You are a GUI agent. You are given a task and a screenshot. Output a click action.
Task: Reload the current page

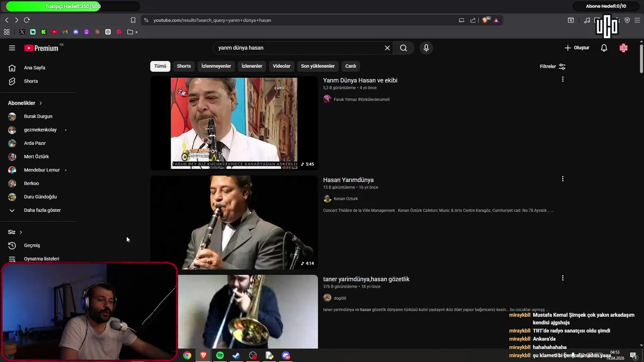tap(27, 20)
